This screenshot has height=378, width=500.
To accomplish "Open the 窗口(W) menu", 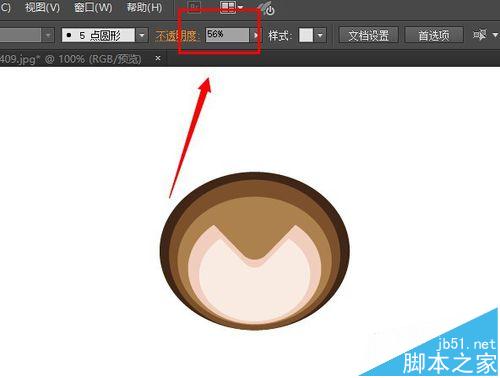I will coord(93,7).
